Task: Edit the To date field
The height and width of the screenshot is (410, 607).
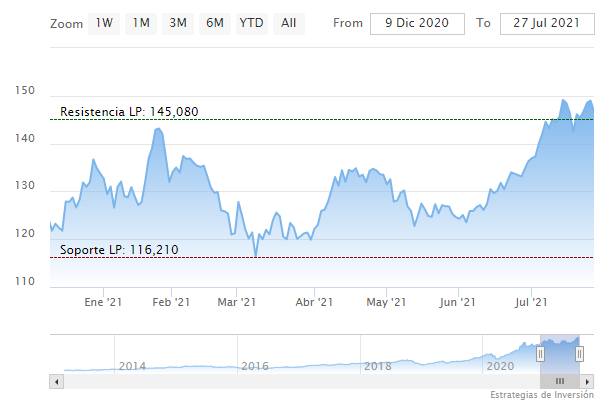Action: pyautogui.click(x=545, y=22)
